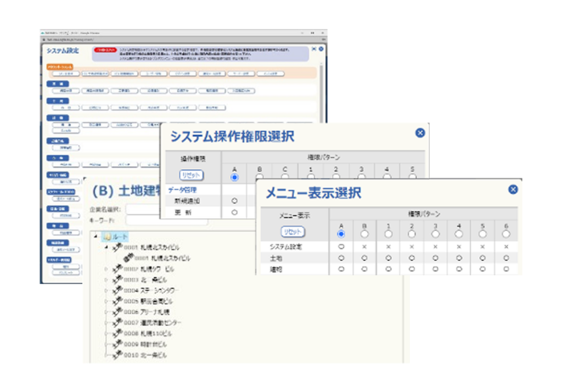The image size is (562, 392).
Task: Close the システム操作権限選択 dialog with the X icon
Action: (x=420, y=133)
